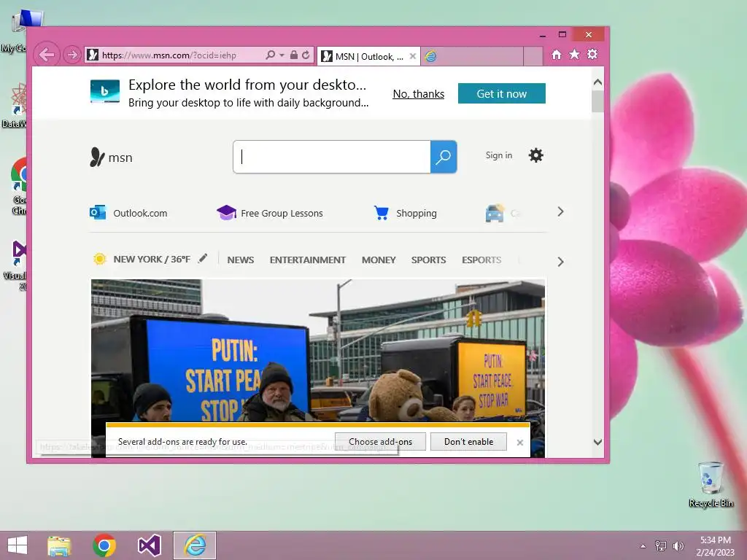747x560 pixels.
Task: Open MSN page settings gear
Action: point(536,155)
